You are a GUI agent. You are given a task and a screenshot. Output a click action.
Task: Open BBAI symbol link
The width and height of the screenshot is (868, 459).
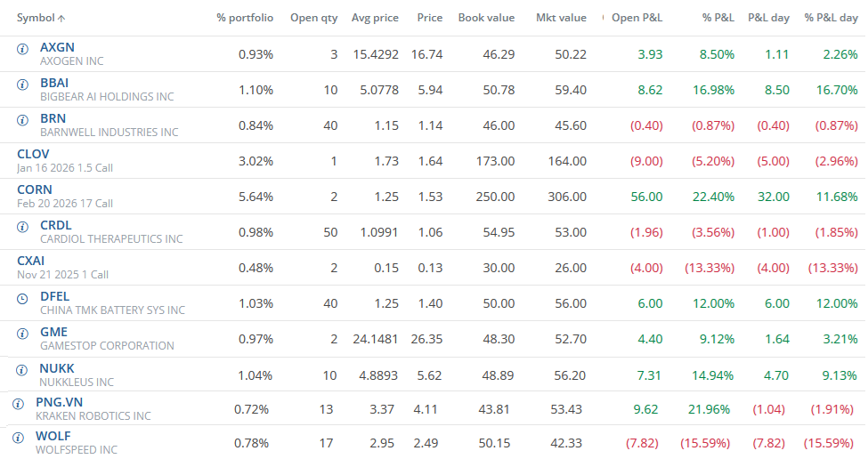[54, 83]
